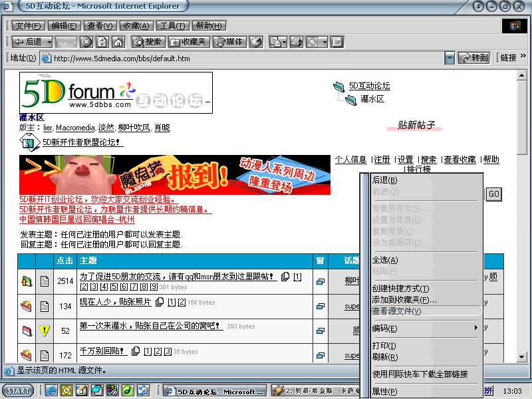Select 查看源文件 from the context menu
Image resolution: width=532 pixels, height=399 pixels.
pyautogui.click(x=396, y=311)
